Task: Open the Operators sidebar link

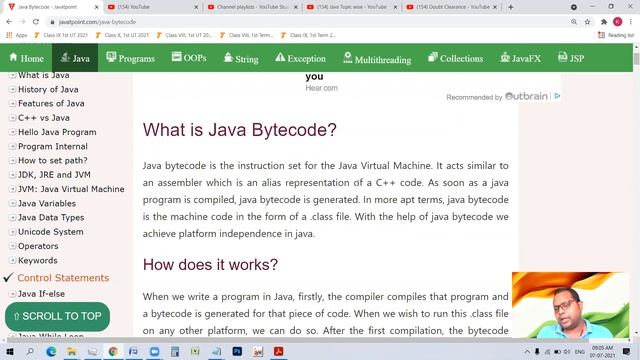Action: click(x=38, y=246)
